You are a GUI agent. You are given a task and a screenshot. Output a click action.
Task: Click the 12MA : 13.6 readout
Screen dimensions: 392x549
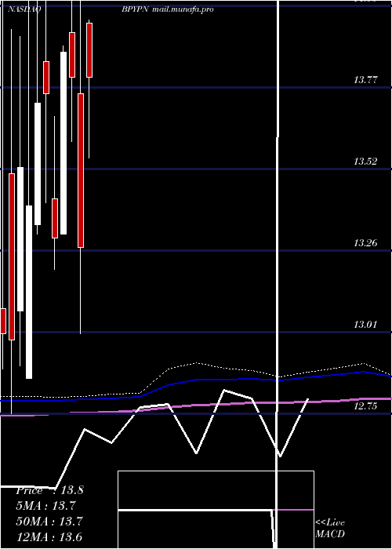click(49, 536)
